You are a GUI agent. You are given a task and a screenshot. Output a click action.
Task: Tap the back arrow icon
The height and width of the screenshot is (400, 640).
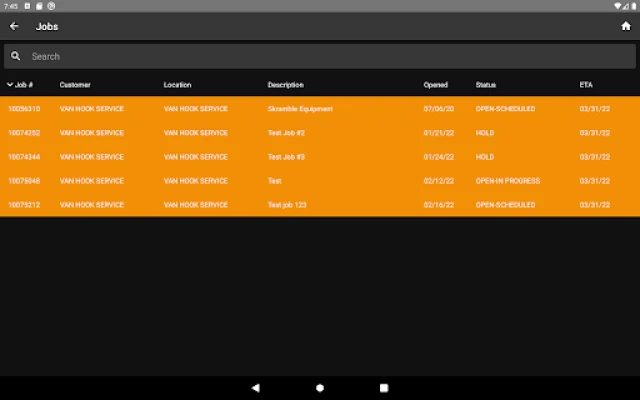pyautogui.click(x=14, y=26)
